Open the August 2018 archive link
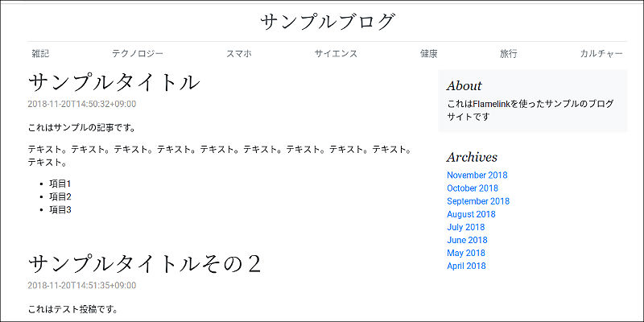 [471, 214]
